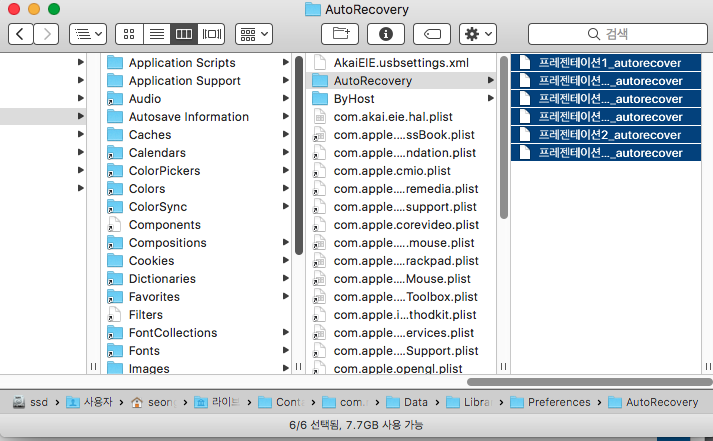Viewport: 713px width, 441px height.
Task: Click the Images folder icon
Action: (x=115, y=368)
